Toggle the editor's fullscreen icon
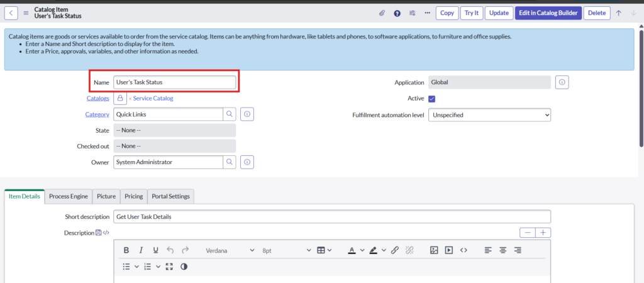The image size is (644, 283). [169, 267]
